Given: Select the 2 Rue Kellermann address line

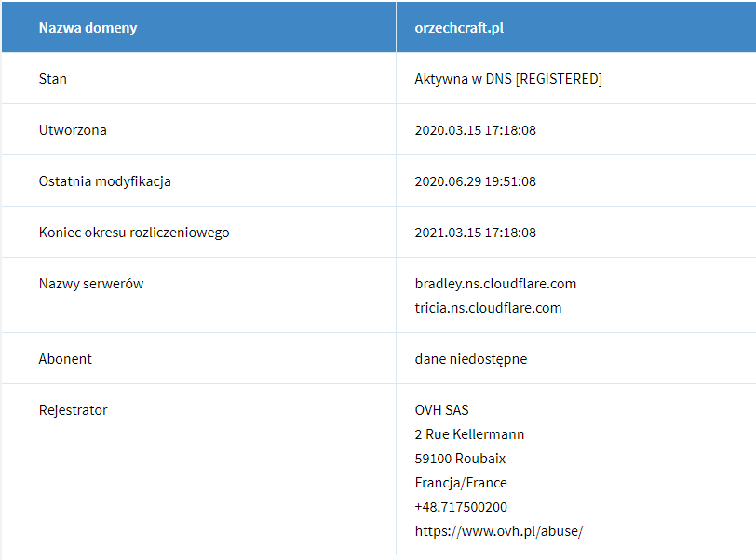Looking at the screenshot, I should coord(469,434).
